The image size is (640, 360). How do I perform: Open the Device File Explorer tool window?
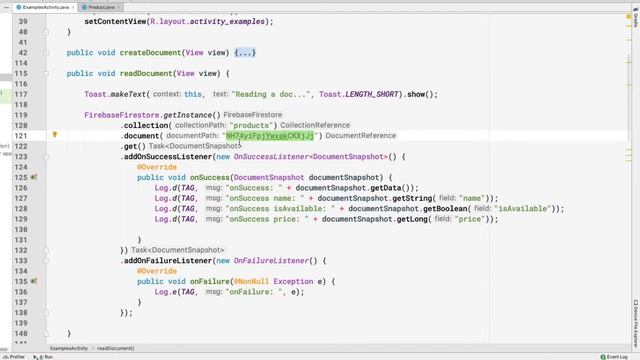636,323
